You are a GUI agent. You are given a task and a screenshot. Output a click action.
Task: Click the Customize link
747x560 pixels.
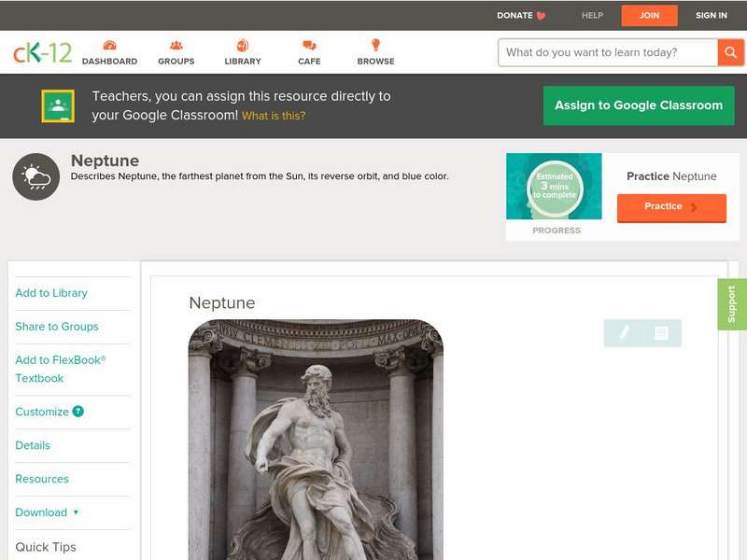pyautogui.click(x=42, y=412)
